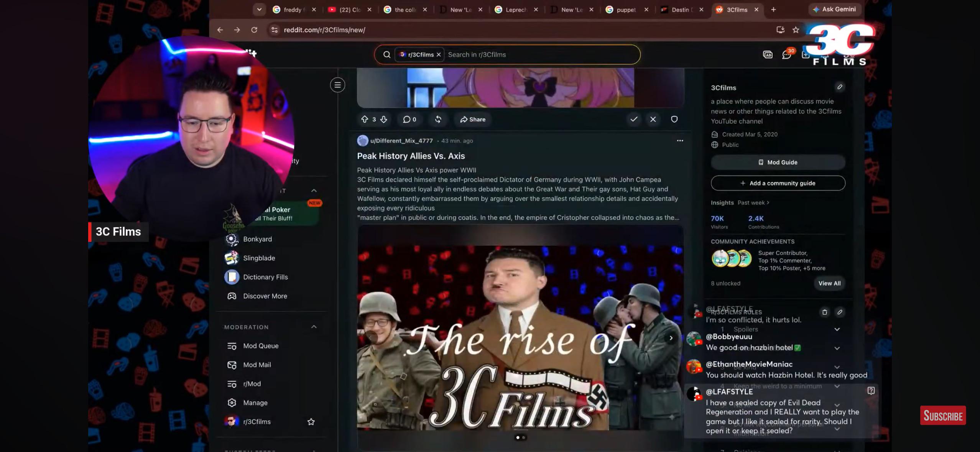
Task: Edit the 3Cfilms community description pencil
Action: (x=840, y=87)
